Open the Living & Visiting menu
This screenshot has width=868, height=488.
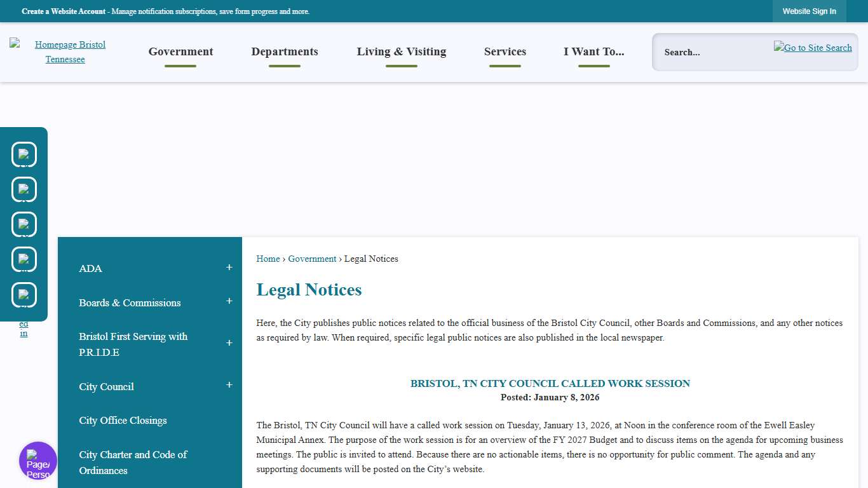coord(401,51)
